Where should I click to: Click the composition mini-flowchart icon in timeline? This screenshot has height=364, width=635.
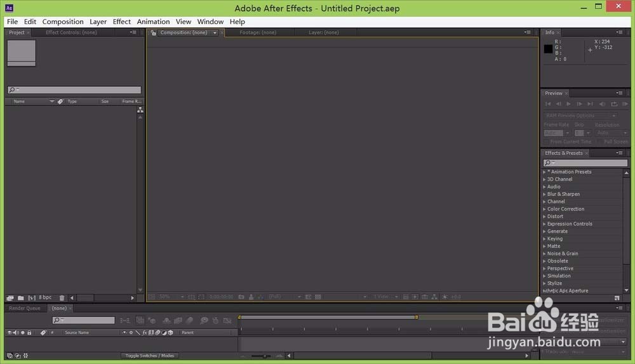pyautogui.click(x=125, y=320)
